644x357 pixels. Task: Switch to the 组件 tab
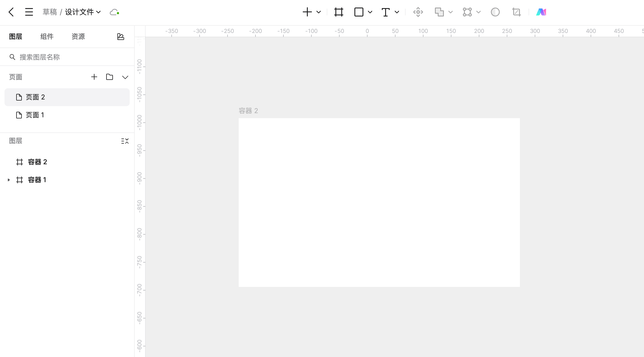pyautogui.click(x=47, y=37)
